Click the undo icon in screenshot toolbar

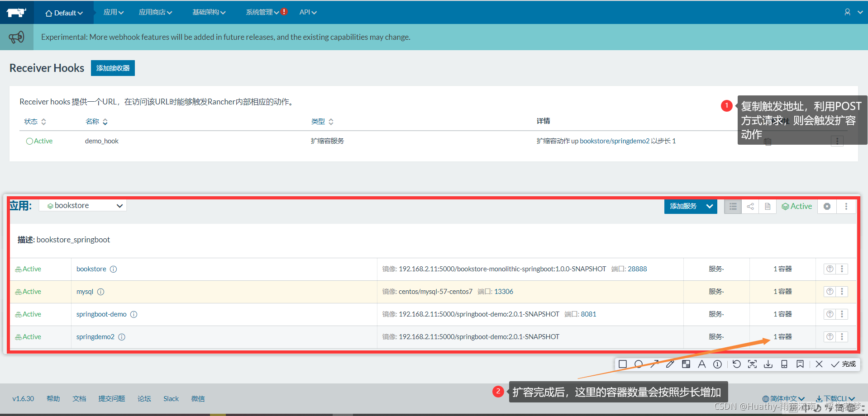[737, 364]
